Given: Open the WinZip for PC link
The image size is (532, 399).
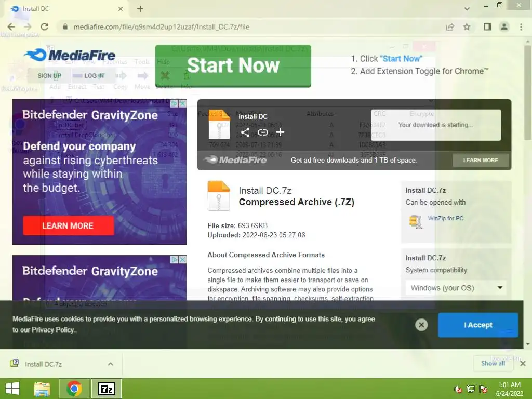Looking at the screenshot, I should tap(445, 218).
